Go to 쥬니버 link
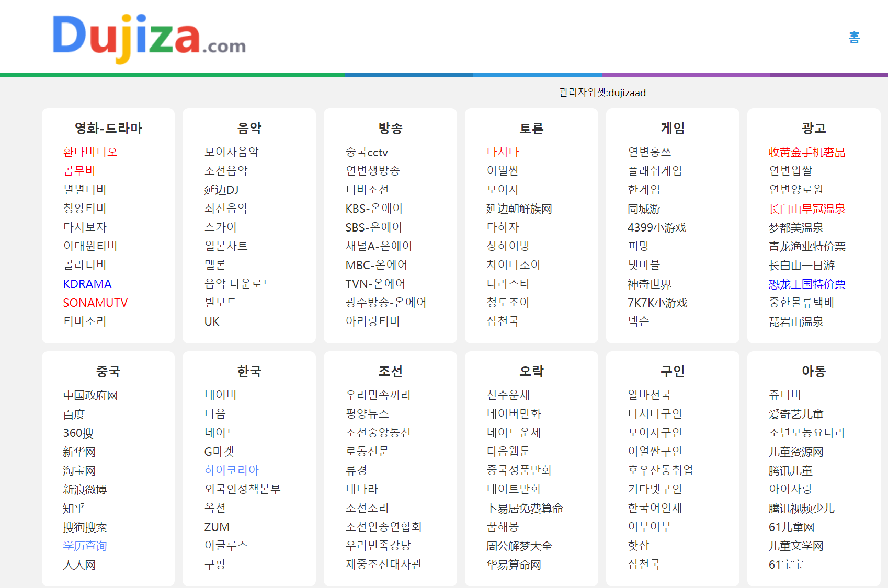Viewport: 888px width, 588px height. (x=785, y=395)
